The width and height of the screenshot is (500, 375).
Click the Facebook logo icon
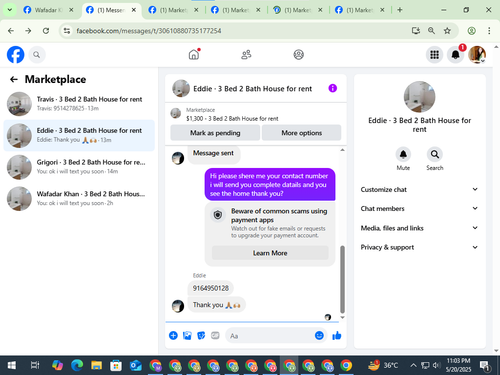[x=16, y=55]
